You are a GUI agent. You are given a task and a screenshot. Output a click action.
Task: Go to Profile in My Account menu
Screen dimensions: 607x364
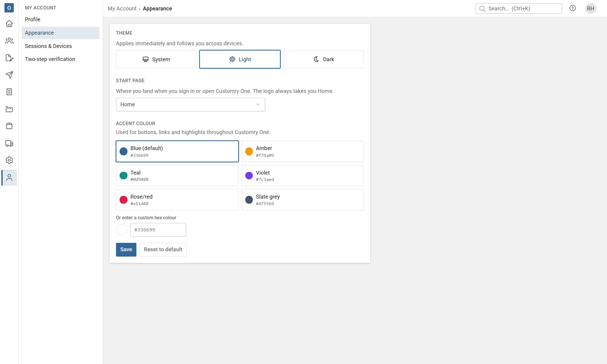[60, 20]
